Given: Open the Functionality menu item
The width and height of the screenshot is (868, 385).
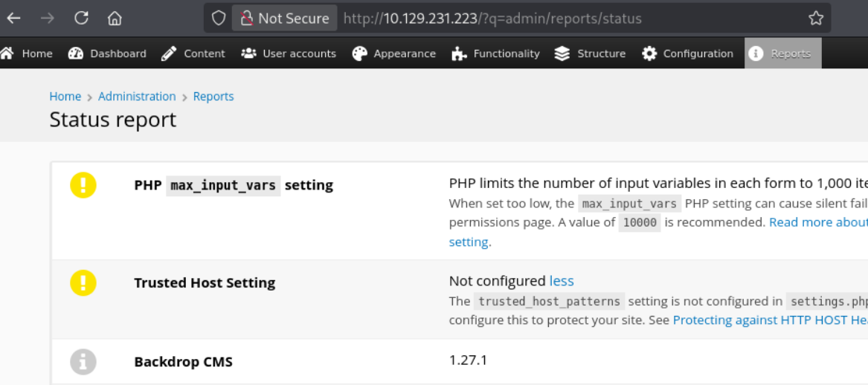Looking at the screenshot, I should 507,53.
